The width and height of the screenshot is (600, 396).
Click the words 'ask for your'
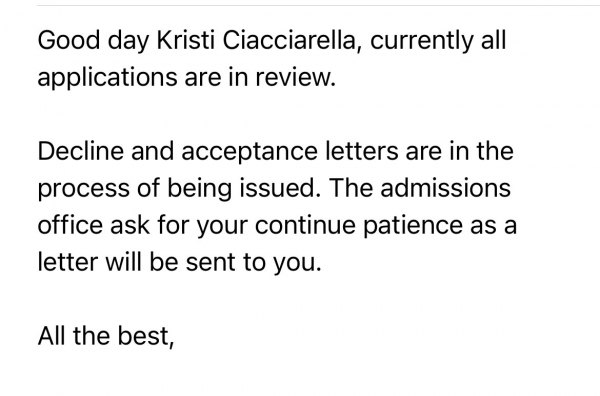pos(179,226)
